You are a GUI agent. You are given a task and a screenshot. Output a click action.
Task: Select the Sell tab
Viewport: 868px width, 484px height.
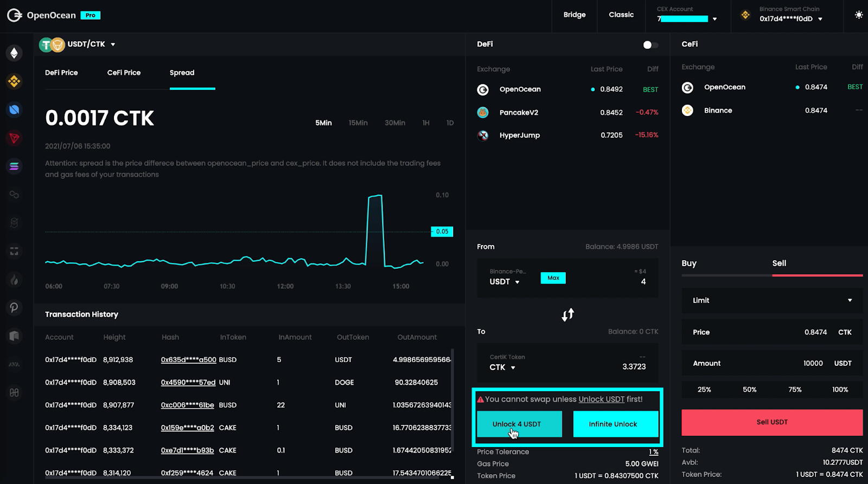click(x=779, y=263)
